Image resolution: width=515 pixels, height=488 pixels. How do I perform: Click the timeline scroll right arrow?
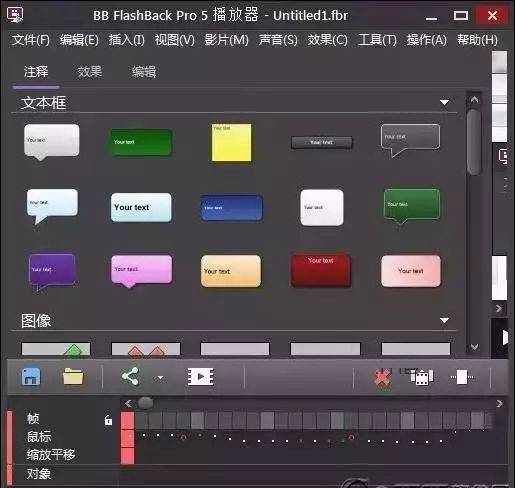(x=499, y=404)
